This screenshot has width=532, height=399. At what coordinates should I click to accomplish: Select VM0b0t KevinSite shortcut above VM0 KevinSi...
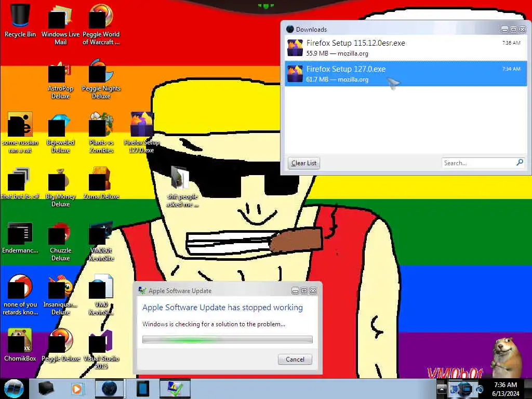[101, 242]
